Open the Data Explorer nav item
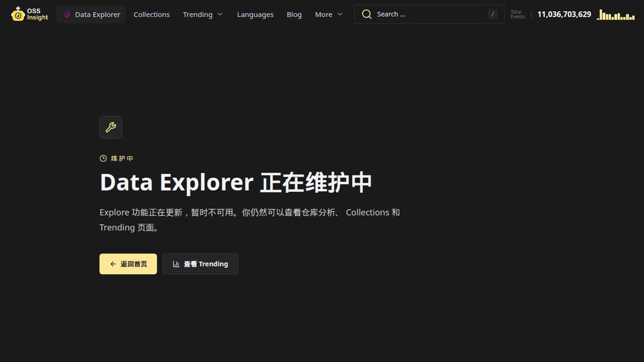Screen dimensions: 644x362 tap(91, 15)
